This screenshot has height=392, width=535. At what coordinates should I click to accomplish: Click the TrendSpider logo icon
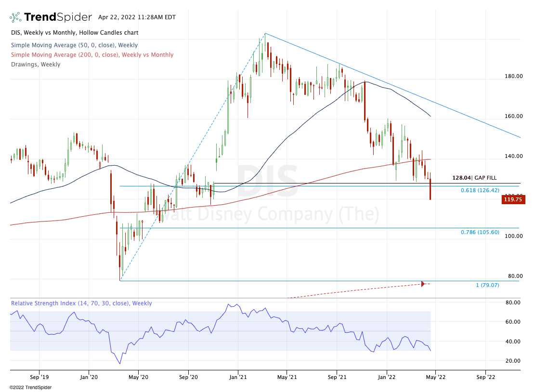15,17
